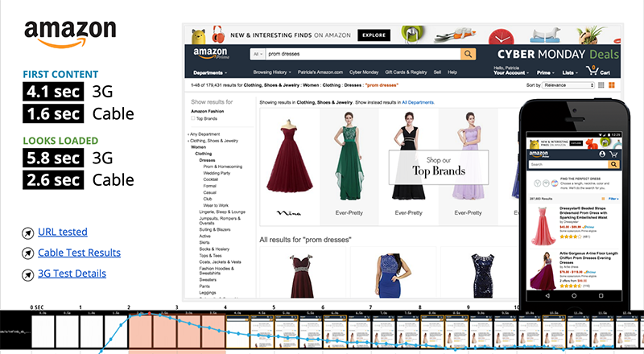Select Fashion Hoodies & Sweatshirts category
The height and width of the screenshot is (354, 644).
click(216, 270)
